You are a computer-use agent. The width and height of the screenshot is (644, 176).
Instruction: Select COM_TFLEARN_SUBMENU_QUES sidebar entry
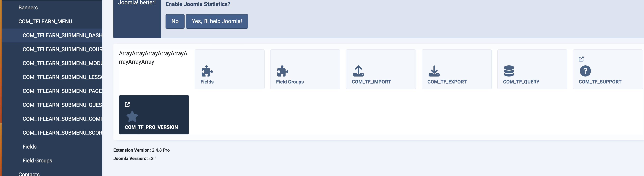[x=62, y=105]
